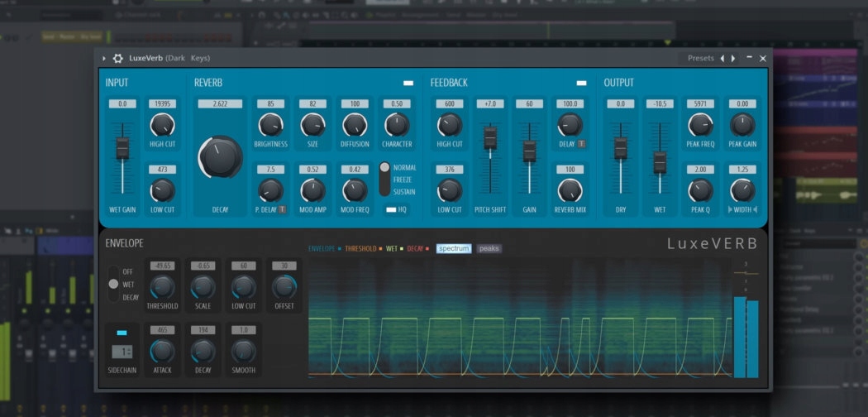This screenshot has height=417, width=868.
Task: Click the CHARACTER knob
Action: 397,125
